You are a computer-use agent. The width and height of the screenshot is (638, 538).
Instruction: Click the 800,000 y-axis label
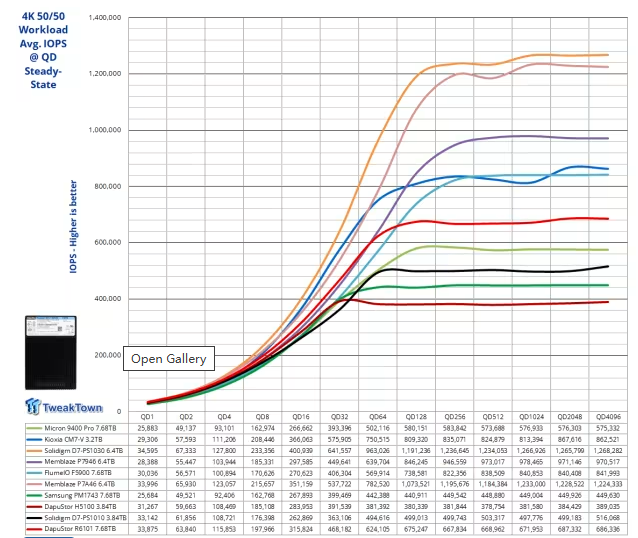click(107, 186)
